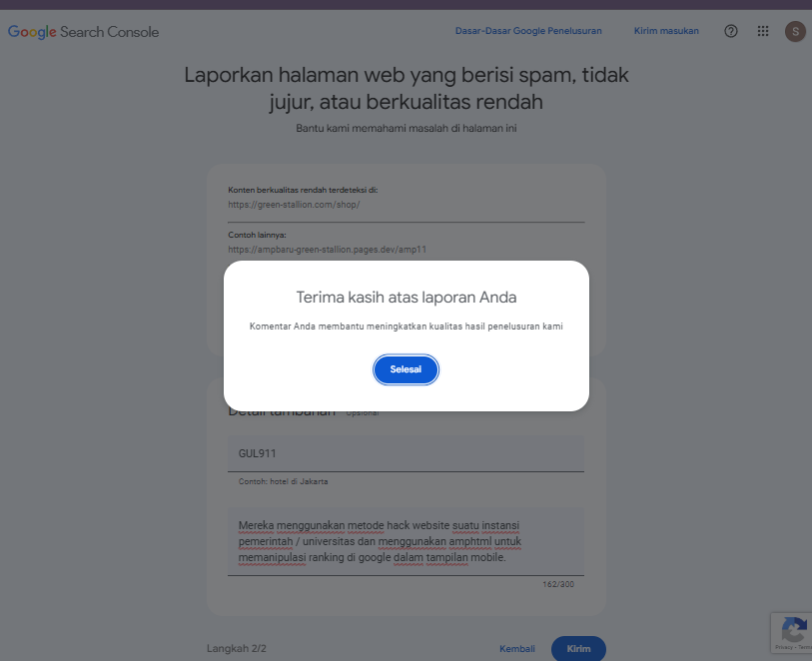Open the help question mark icon
Viewport: 812px width, 661px height.
731,31
